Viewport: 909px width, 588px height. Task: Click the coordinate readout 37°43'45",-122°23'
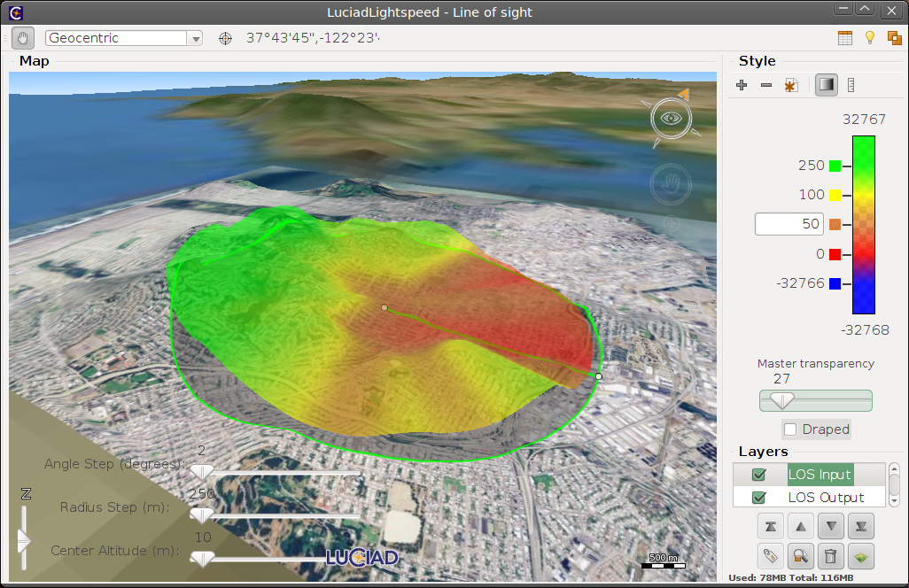[x=313, y=38]
